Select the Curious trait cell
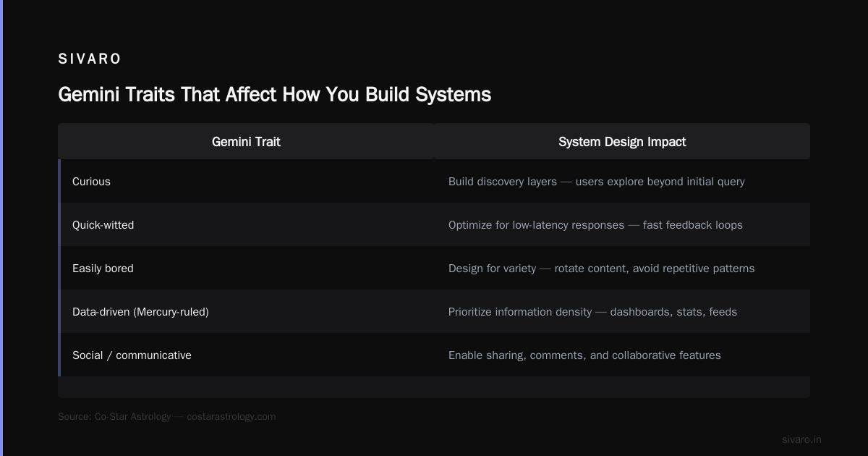The height and width of the screenshot is (456, 868). (247, 182)
